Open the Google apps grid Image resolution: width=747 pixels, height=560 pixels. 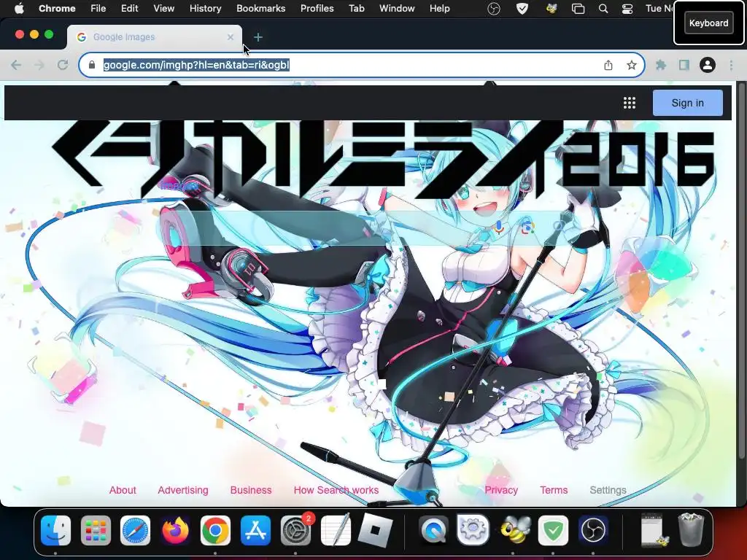(x=630, y=103)
